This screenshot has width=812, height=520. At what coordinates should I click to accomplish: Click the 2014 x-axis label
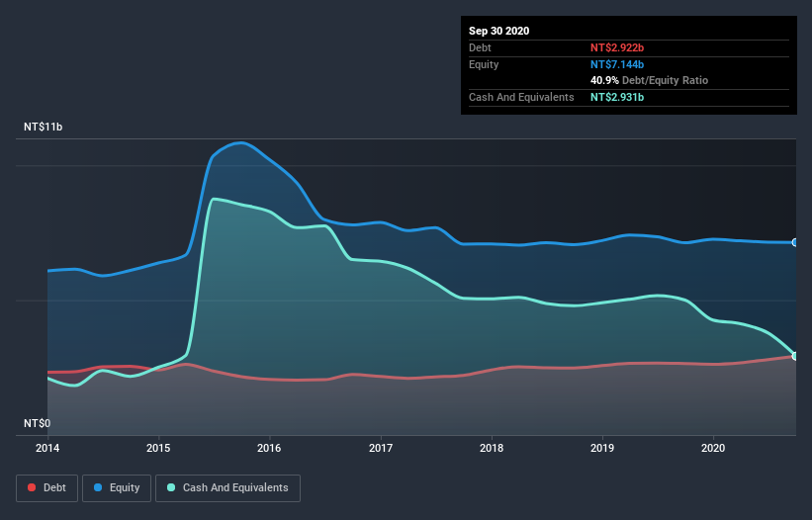point(47,448)
